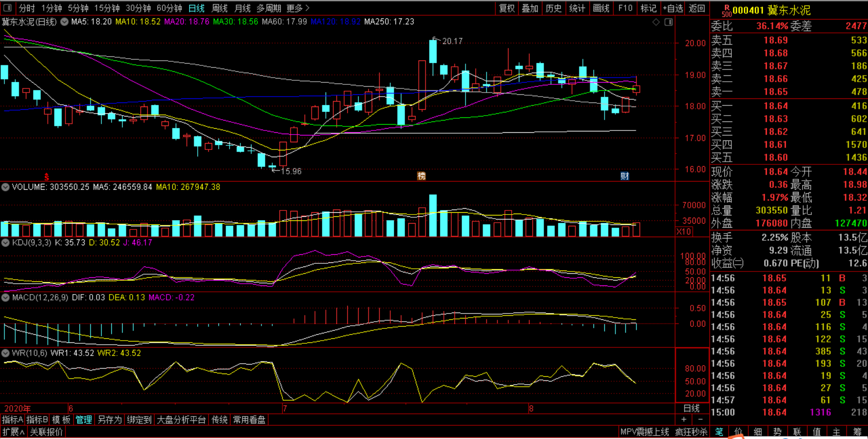The height and width of the screenshot is (439, 868).
Task: Click the blue 财 marker on the chart
Action: pyautogui.click(x=624, y=176)
